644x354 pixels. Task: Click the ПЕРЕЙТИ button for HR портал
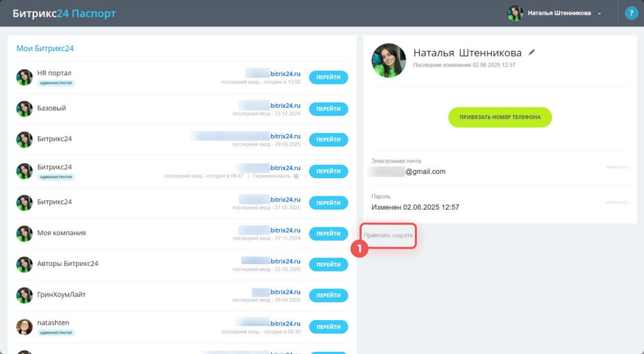[x=329, y=77]
